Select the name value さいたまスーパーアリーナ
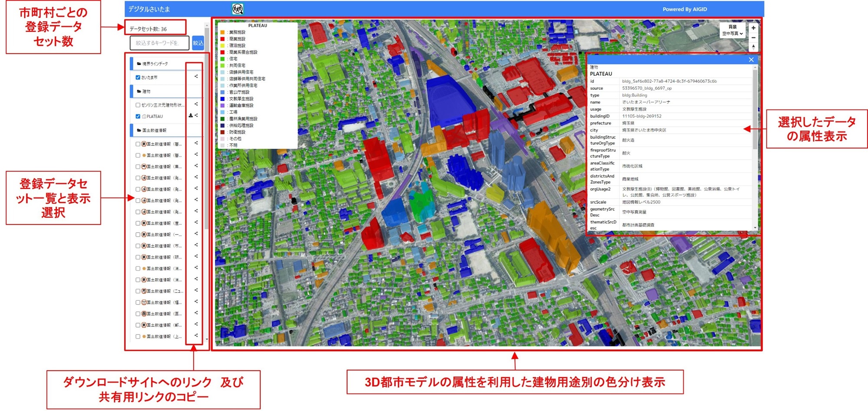This screenshot has width=868, height=411. tap(646, 102)
